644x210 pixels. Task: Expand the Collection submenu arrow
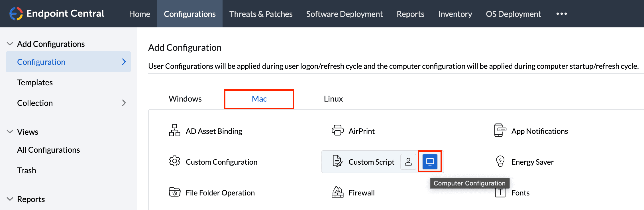[124, 103]
